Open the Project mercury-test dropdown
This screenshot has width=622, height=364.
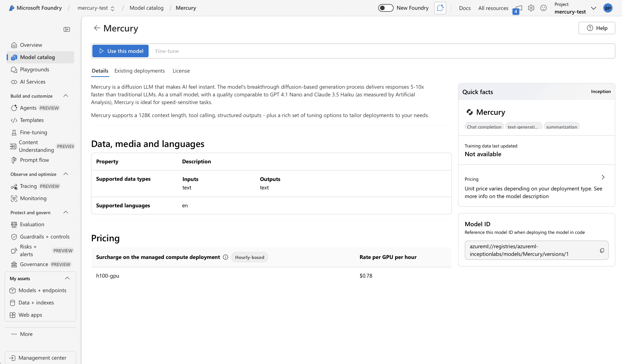coord(594,8)
